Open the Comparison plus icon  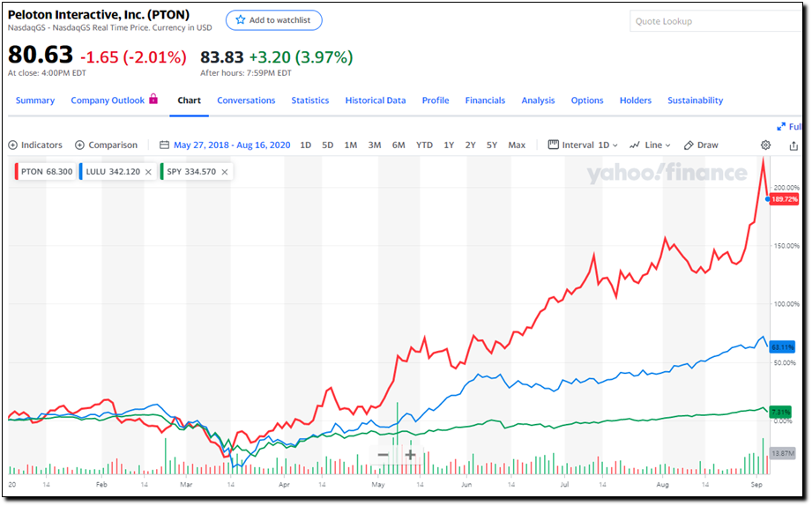point(79,145)
